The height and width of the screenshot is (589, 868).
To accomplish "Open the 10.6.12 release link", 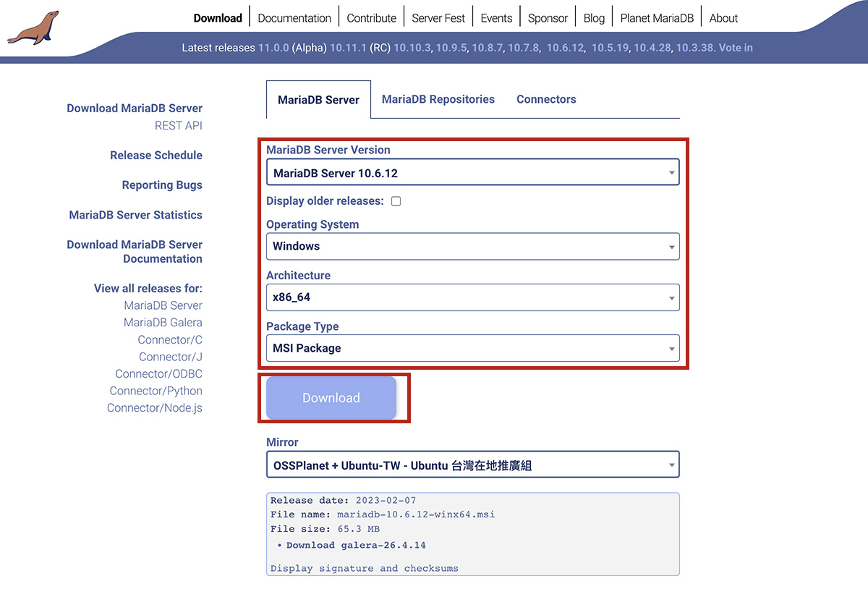I will point(565,48).
